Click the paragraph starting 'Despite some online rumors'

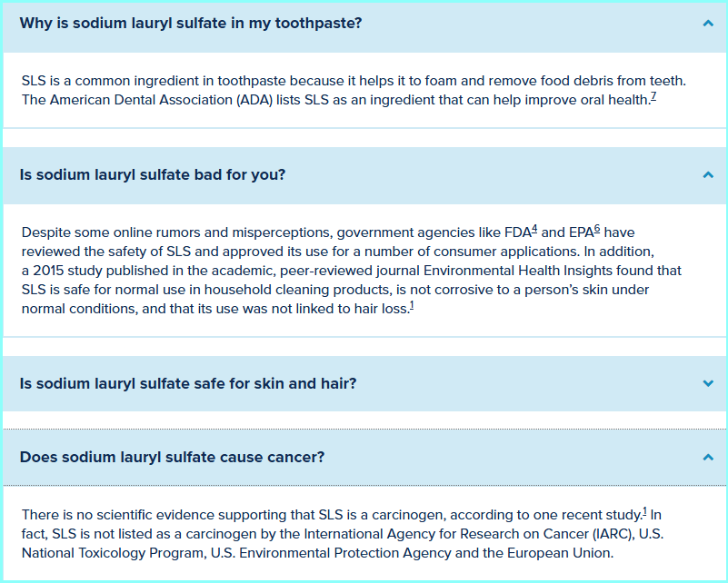click(x=345, y=271)
